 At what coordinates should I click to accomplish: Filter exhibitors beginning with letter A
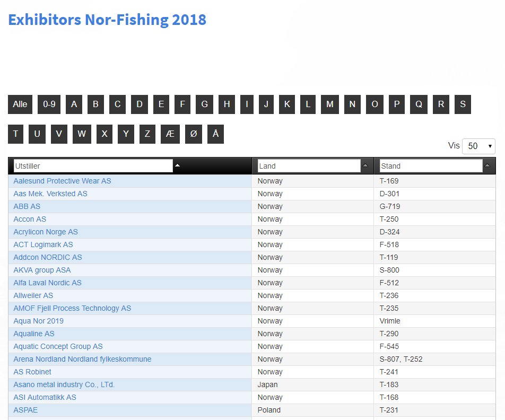74,104
